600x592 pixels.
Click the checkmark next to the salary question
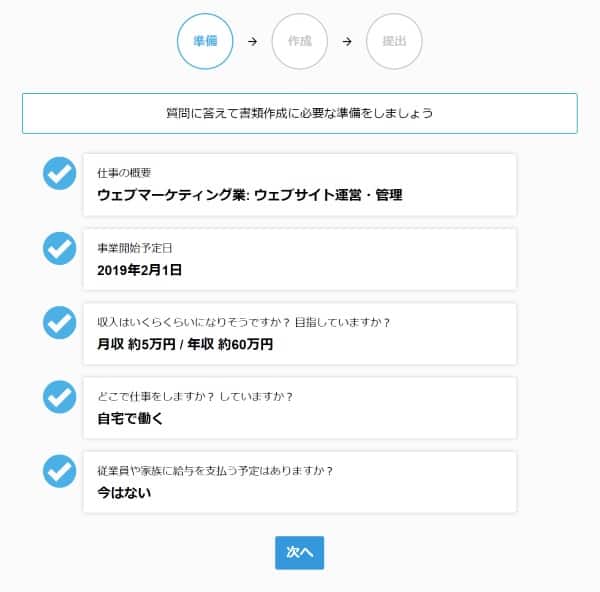click(60, 470)
